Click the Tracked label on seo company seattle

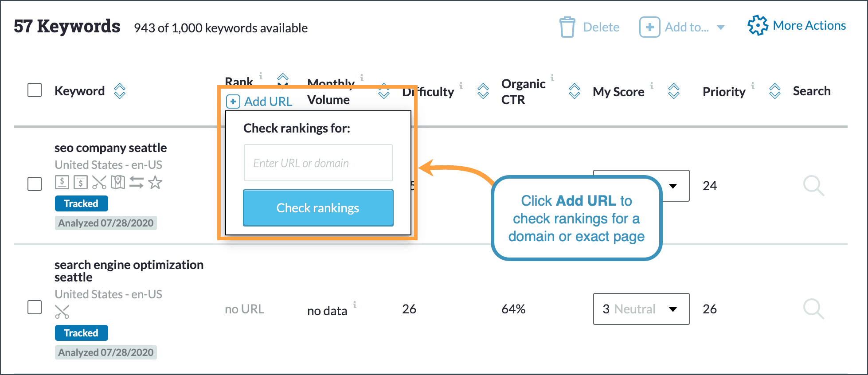[x=81, y=203]
